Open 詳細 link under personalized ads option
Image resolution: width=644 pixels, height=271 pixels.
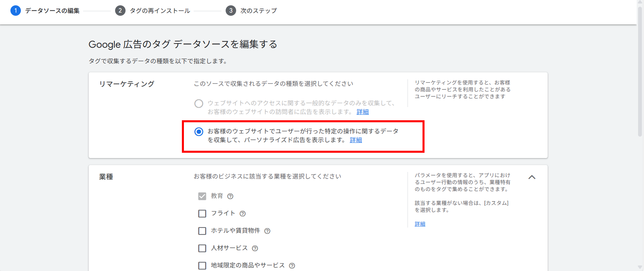point(356,140)
